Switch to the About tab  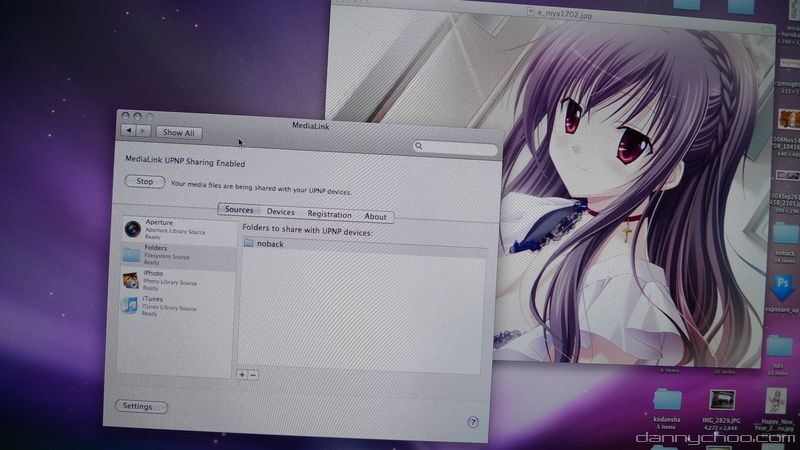[x=376, y=216]
